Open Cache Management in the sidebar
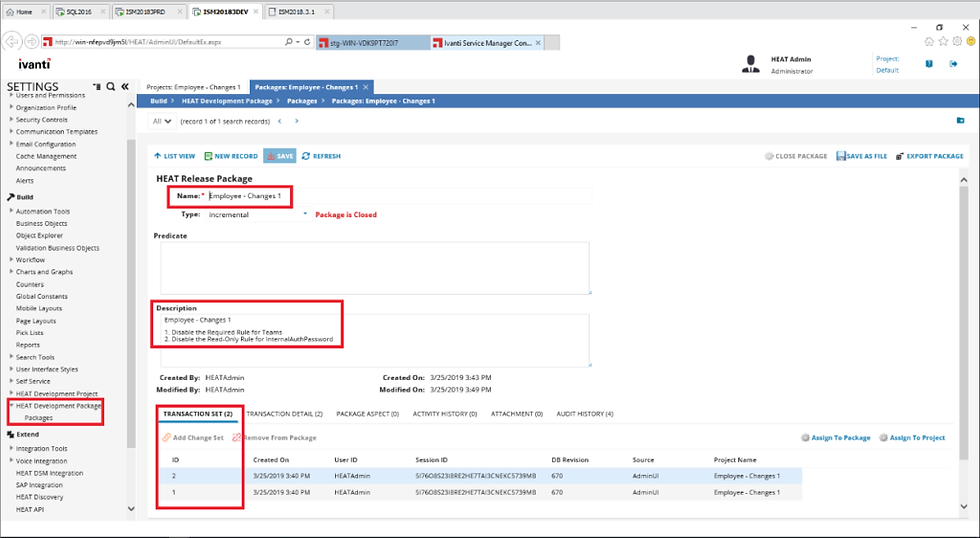 (46, 156)
